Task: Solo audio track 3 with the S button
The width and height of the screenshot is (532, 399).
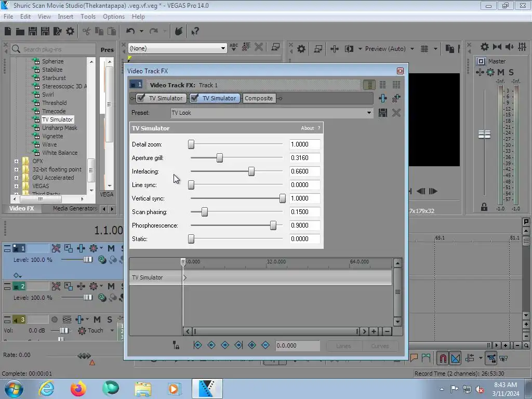Action: tap(109, 320)
